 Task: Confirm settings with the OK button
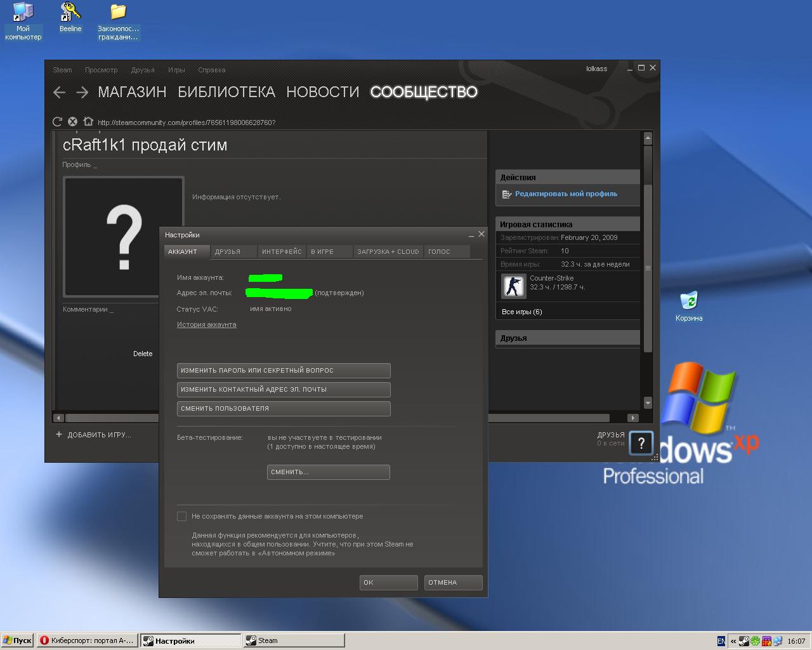(388, 583)
